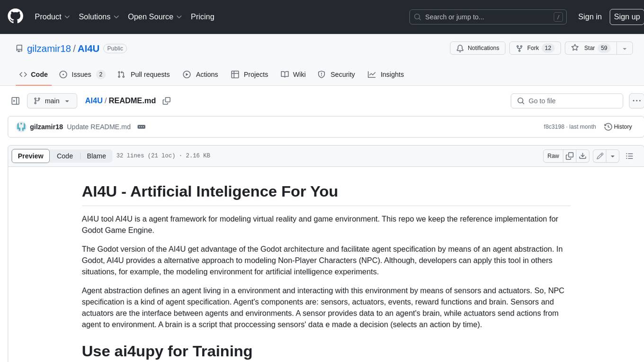Viewport: 644px width, 362px height.
Task: Open the document outline icon
Action: (x=629, y=156)
